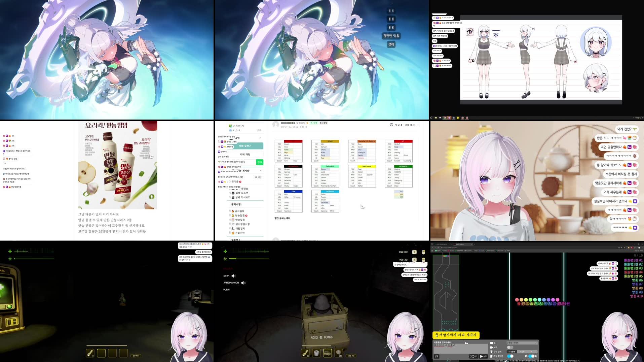The image size is (644, 362).
Task: Expand the chevron next to the cafe profile section
Action: [260, 138]
